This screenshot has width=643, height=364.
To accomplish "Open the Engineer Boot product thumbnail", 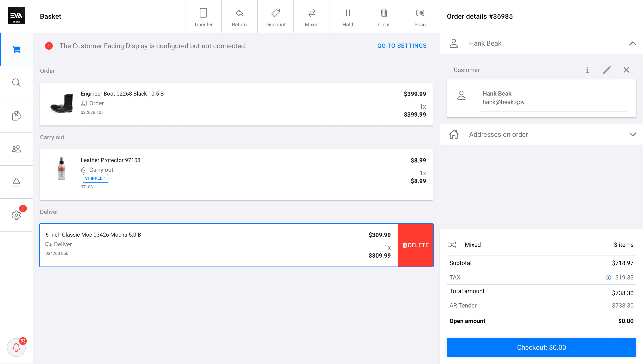I will 62,103.
